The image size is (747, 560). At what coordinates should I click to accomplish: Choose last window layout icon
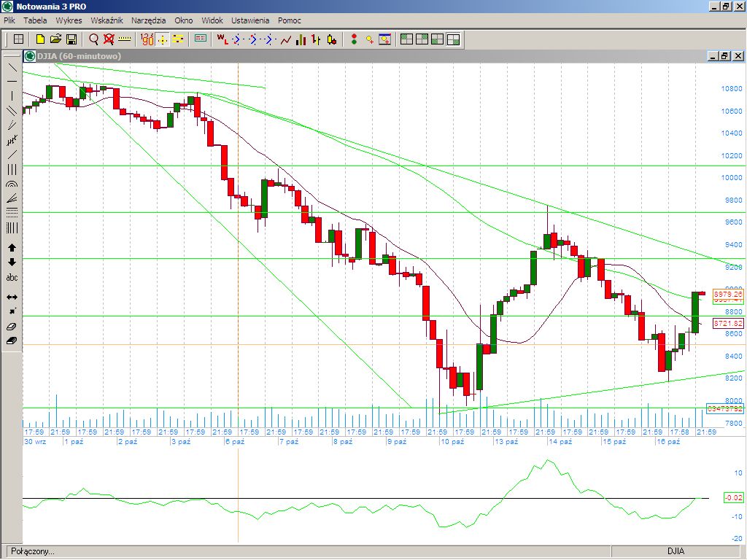click(454, 39)
